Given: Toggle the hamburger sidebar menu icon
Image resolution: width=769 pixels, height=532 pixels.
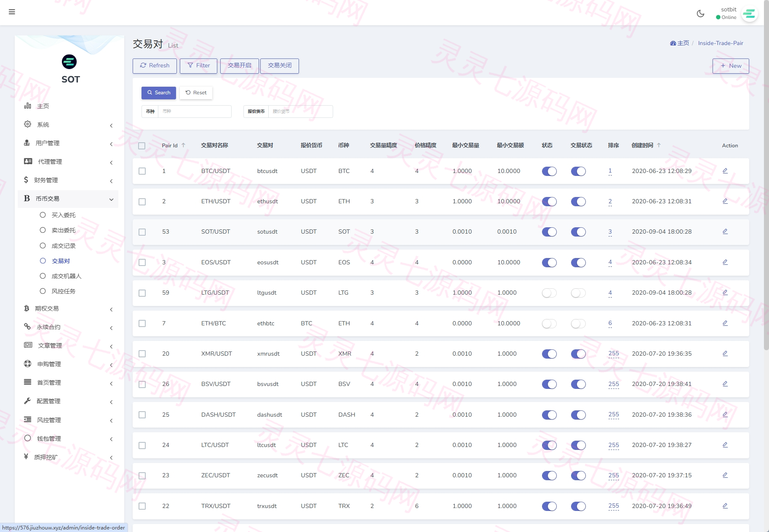Looking at the screenshot, I should (12, 12).
